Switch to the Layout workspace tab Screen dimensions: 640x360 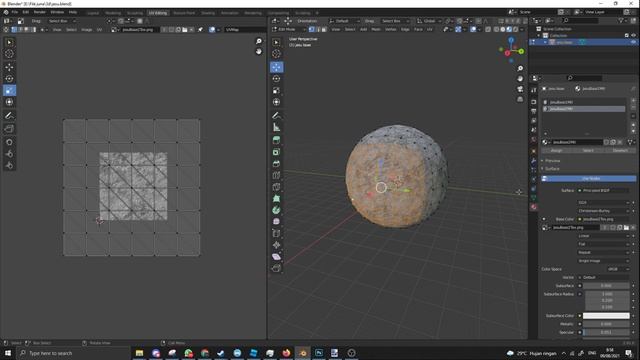(93, 13)
